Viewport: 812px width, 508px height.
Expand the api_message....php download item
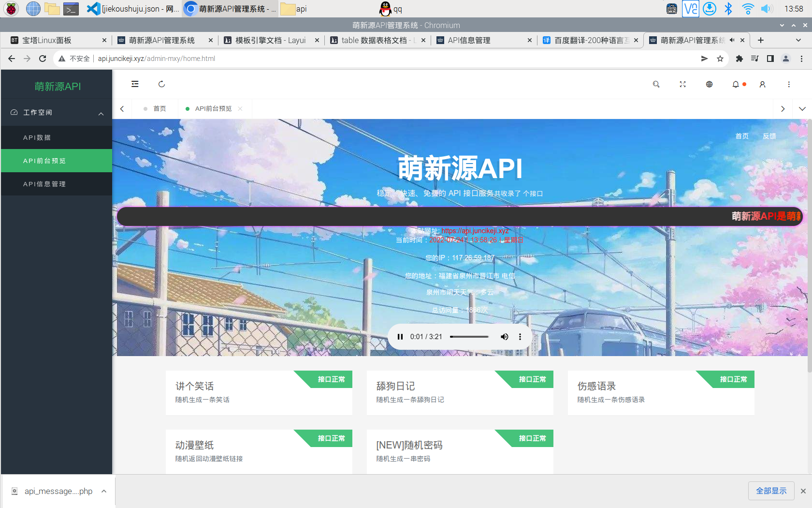(x=103, y=491)
